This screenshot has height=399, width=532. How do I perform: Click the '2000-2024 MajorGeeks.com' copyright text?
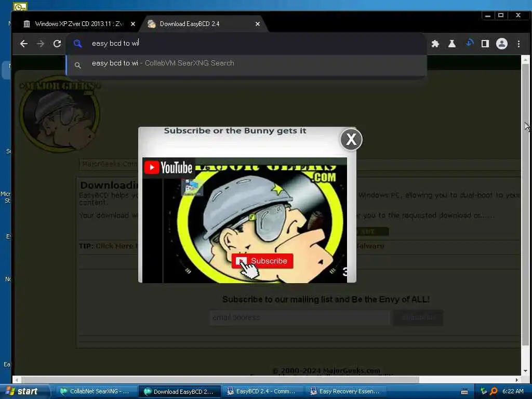tap(326, 370)
